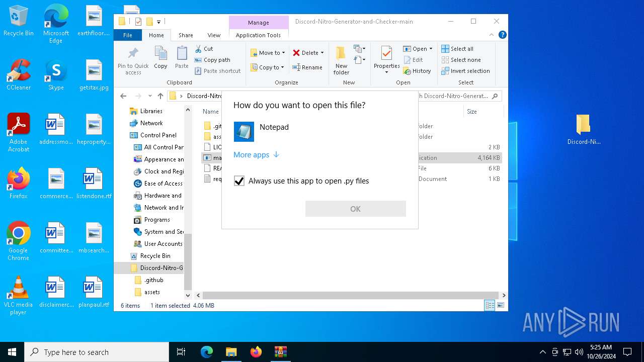644x362 pixels.
Task: Click Paste shortcut in ribbon
Action: point(217,71)
